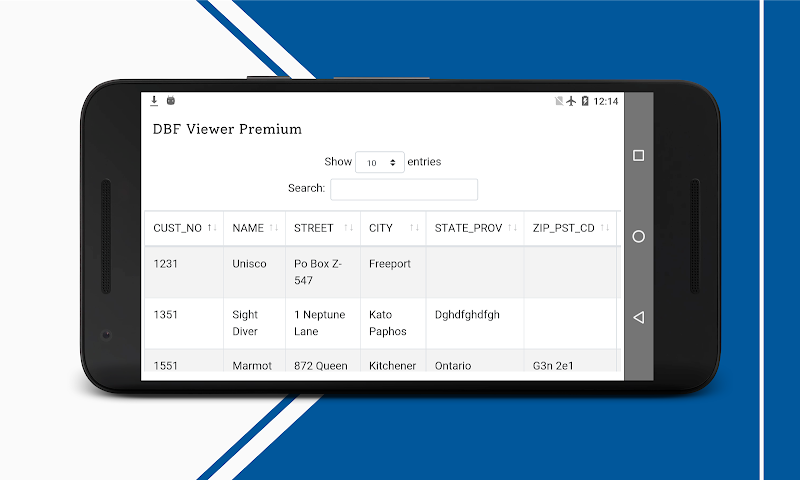Tap the no SIM icon in status bar
800x480 pixels.
tap(559, 101)
